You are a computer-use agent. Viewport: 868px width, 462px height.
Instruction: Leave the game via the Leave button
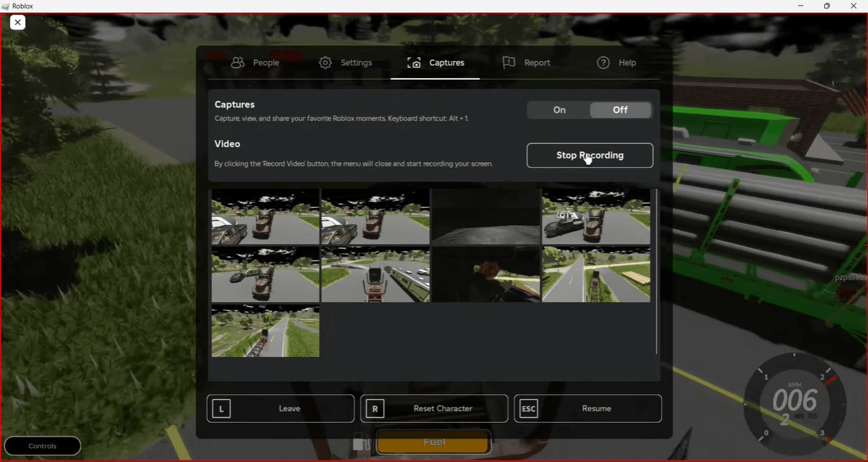(x=281, y=408)
